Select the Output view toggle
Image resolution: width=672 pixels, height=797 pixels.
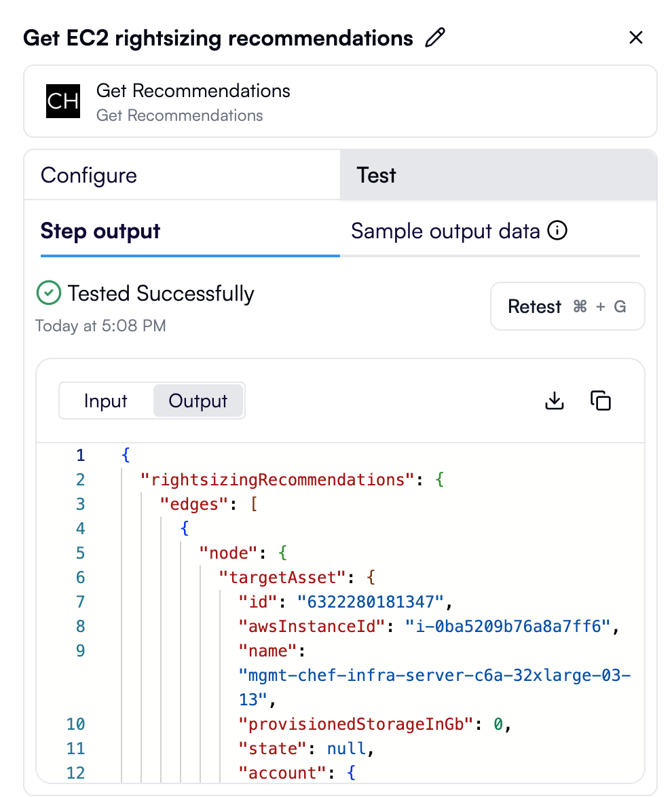tap(198, 401)
